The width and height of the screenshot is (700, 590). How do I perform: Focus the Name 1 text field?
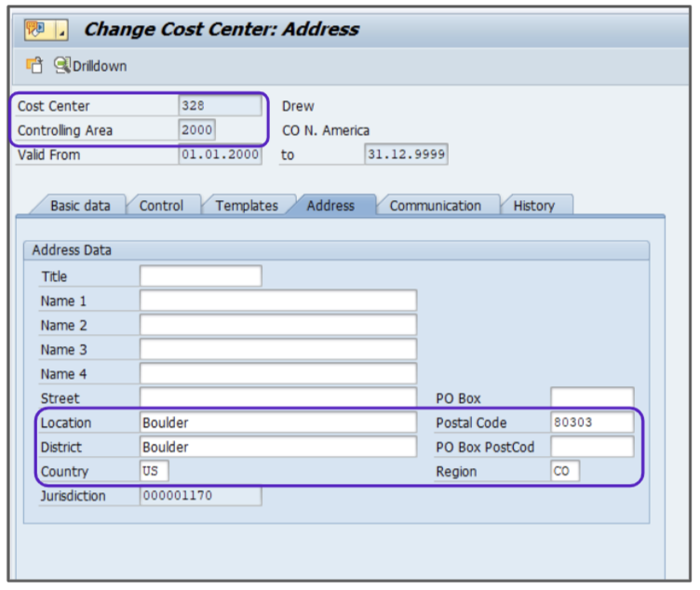(277, 301)
